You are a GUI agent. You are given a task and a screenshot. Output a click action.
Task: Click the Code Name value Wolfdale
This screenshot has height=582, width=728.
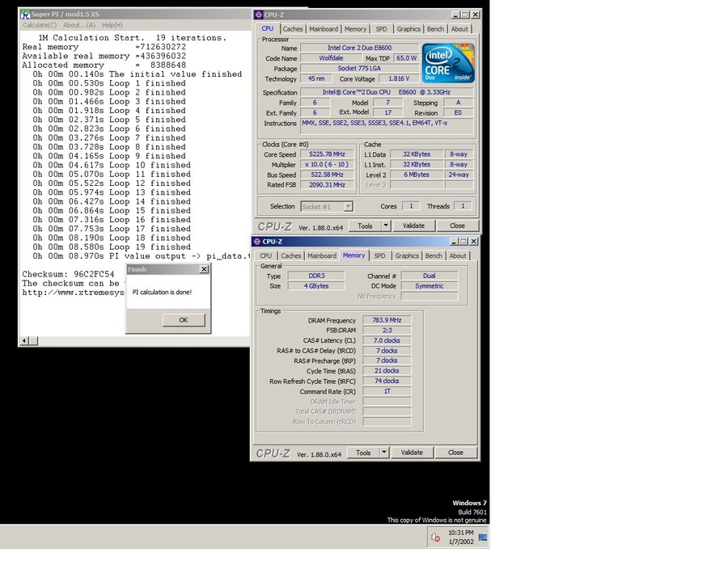click(x=331, y=58)
